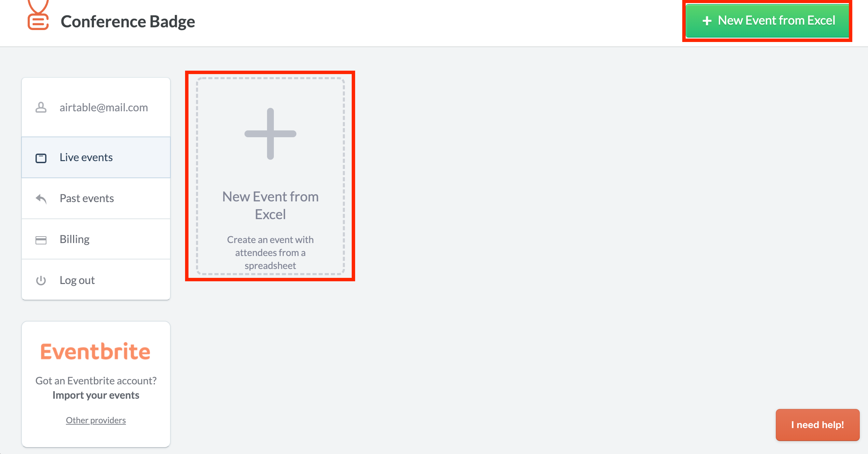The image size is (868, 454).
Task: Click the Past events back-arrow icon
Action: tap(41, 199)
